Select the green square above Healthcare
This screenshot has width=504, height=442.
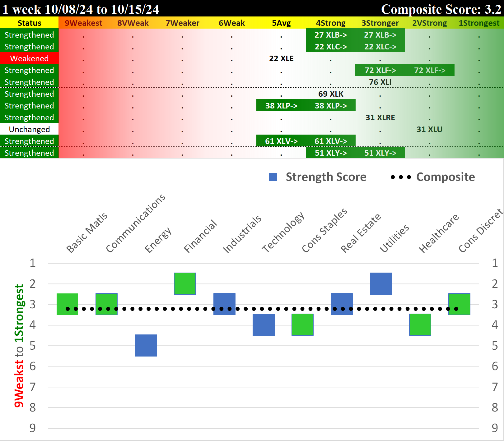[x=420, y=325]
